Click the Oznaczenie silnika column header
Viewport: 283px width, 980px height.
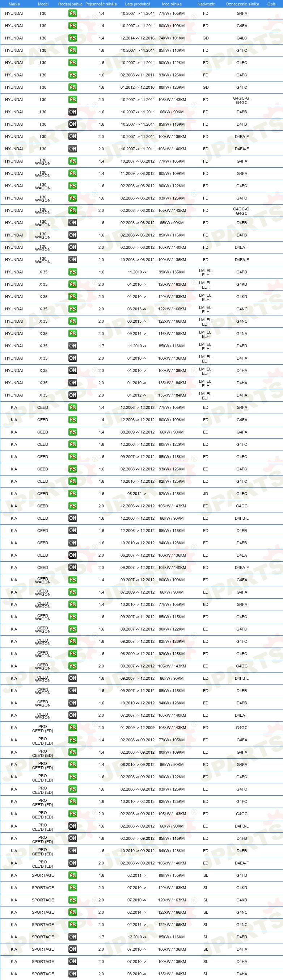pos(242,4)
